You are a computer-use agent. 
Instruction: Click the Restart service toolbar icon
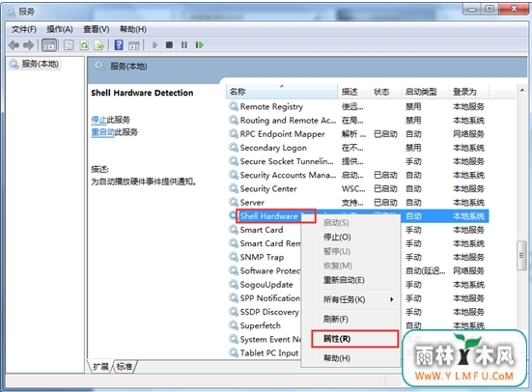(200, 44)
